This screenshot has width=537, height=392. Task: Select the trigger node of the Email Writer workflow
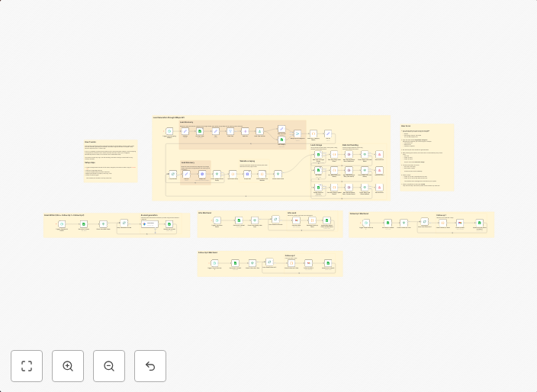coord(62,224)
